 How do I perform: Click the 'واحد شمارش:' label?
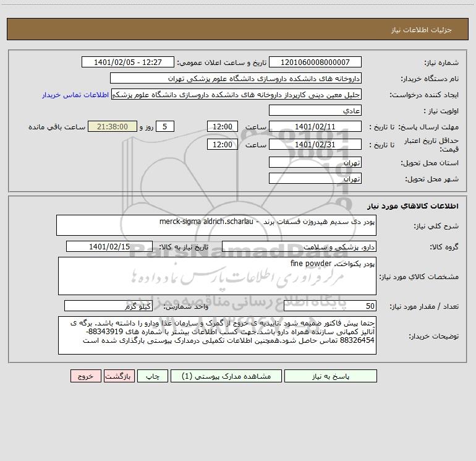pyautogui.click(x=186, y=307)
